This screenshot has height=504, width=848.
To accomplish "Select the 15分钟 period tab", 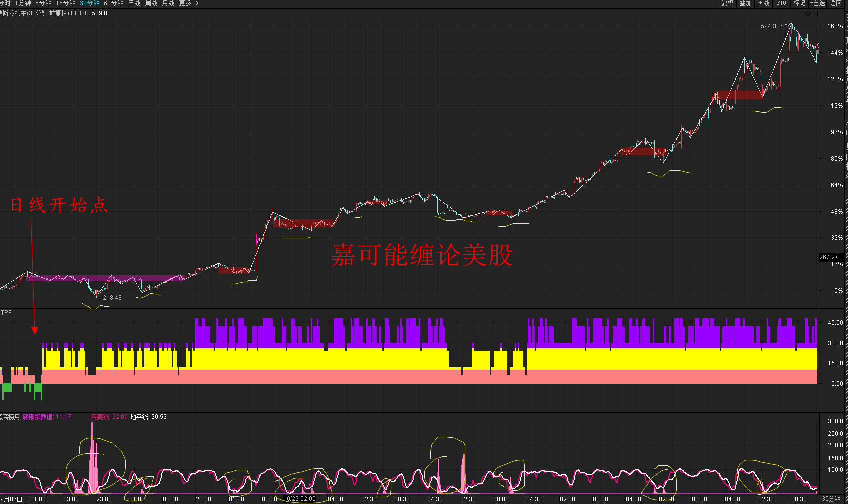I will click(x=65, y=3).
